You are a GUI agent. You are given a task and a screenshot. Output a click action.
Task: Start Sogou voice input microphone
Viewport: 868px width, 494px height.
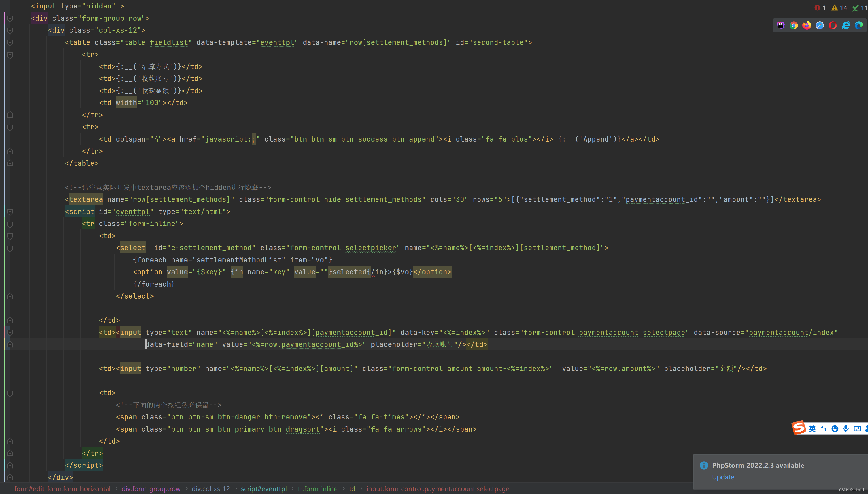pyautogui.click(x=846, y=429)
